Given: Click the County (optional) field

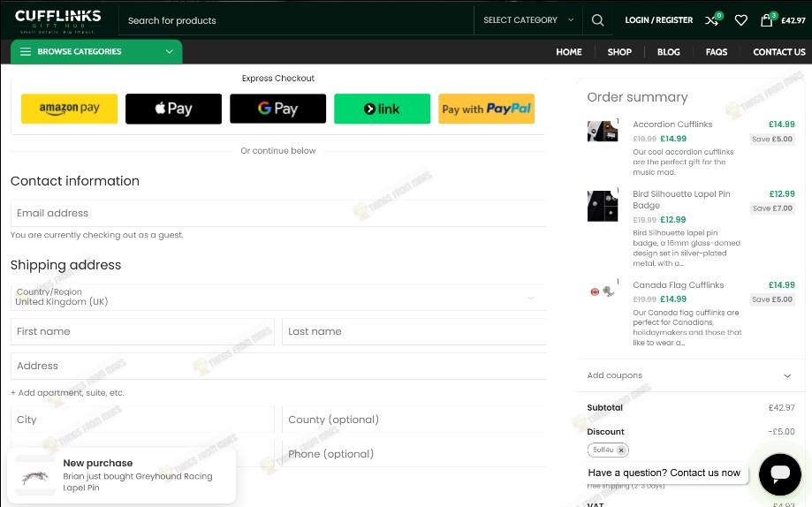Looking at the screenshot, I should (414, 420).
